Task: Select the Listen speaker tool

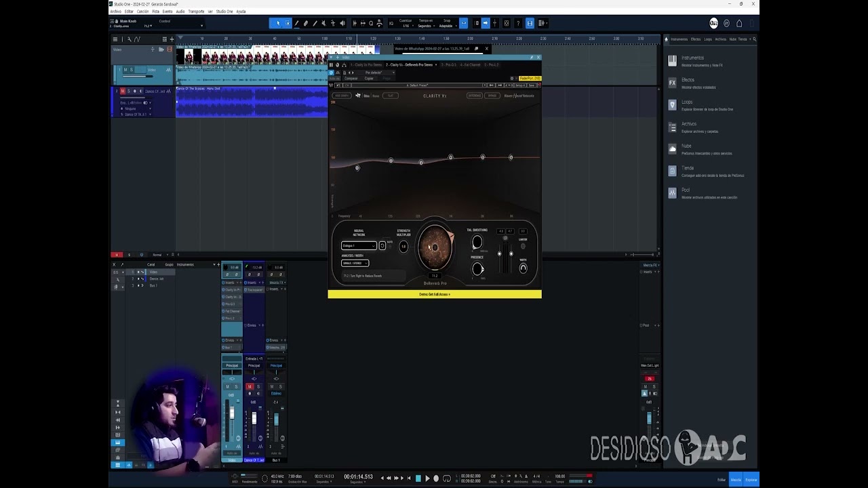Action: click(342, 23)
